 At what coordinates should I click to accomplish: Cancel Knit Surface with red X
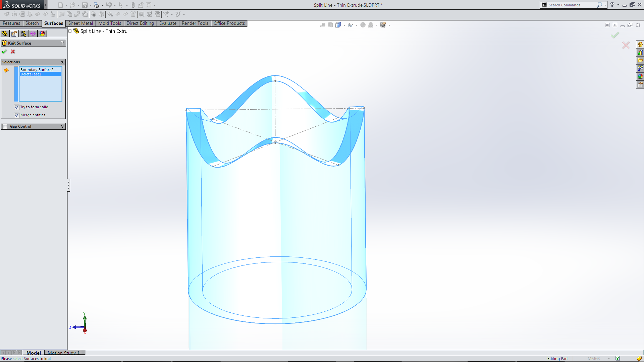13,52
